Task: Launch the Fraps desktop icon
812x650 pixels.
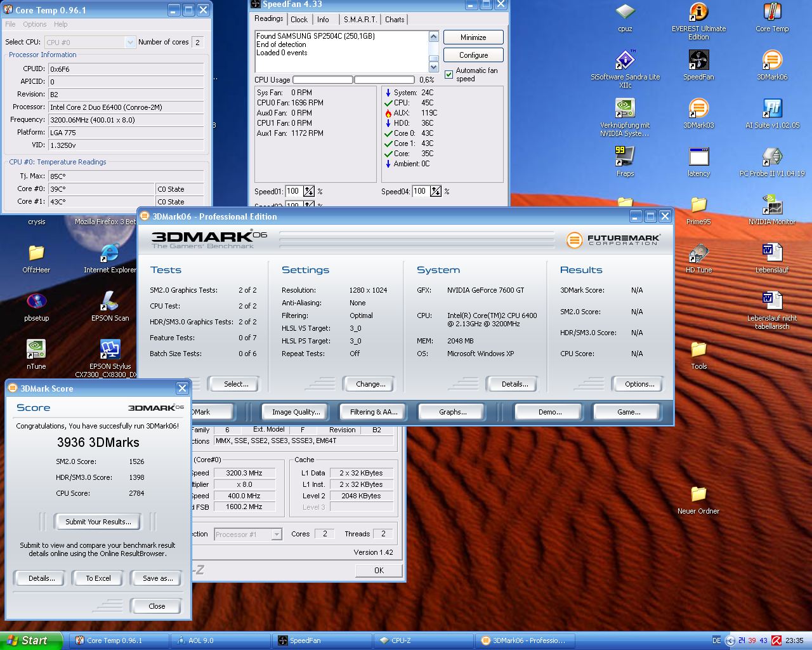Action: click(x=625, y=162)
